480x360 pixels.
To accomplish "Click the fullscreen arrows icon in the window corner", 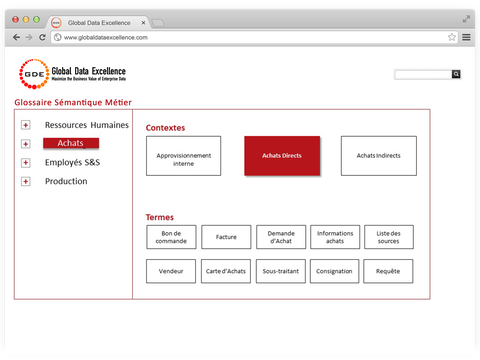I will [x=466, y=19].
